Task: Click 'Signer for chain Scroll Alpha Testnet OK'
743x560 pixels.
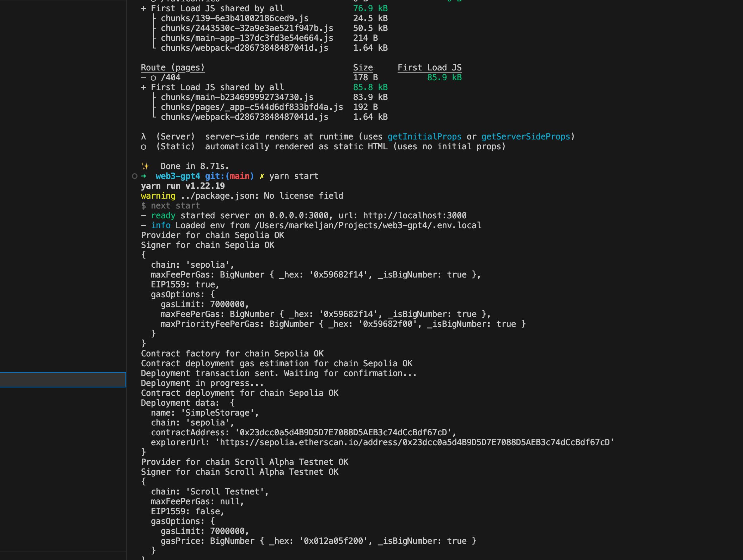Action: tap(240, 472)
